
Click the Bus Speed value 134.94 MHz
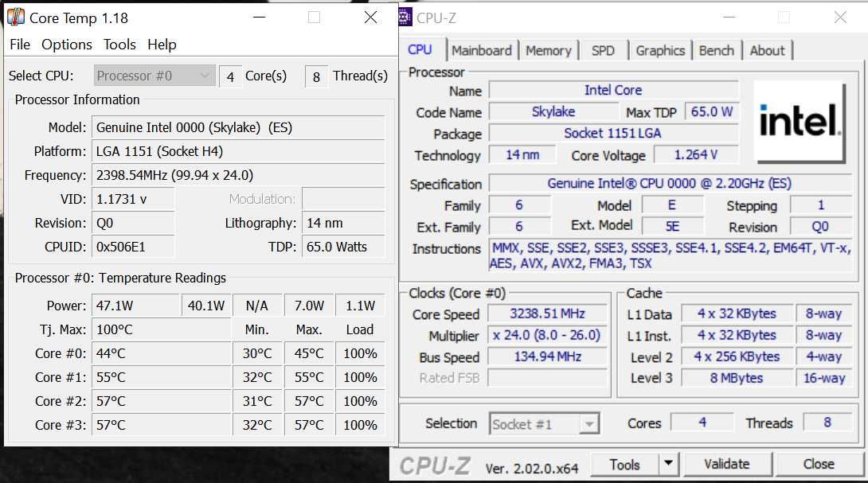click(x=547, y=356)
